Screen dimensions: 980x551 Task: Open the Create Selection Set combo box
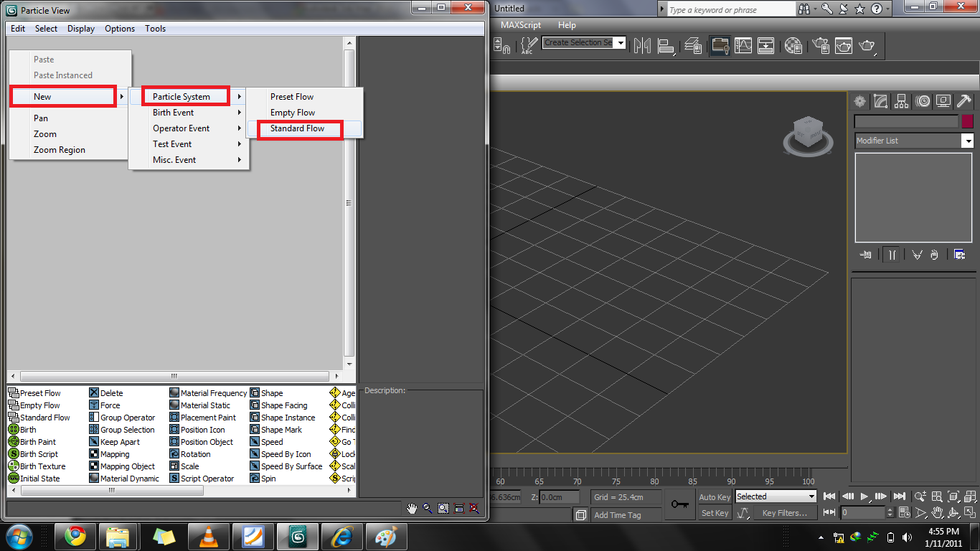(x=583, y=42)
